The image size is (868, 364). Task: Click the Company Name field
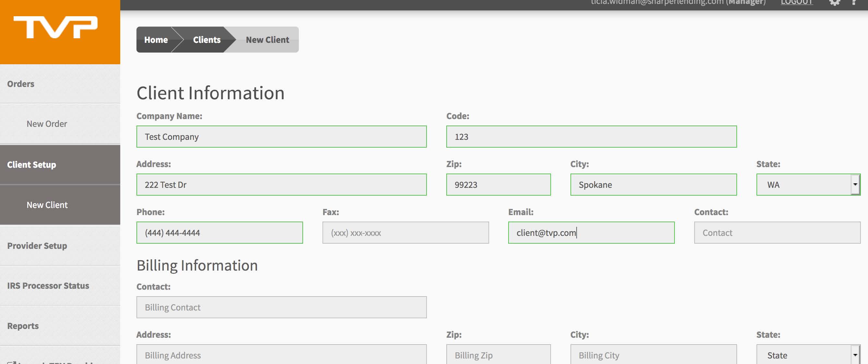click(x=281, y=137)
